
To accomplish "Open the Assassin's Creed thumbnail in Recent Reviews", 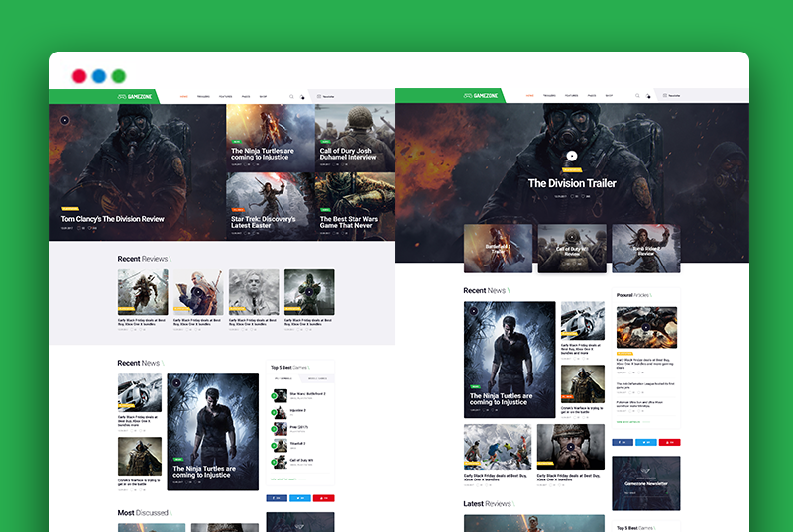I will pos(143,292).
